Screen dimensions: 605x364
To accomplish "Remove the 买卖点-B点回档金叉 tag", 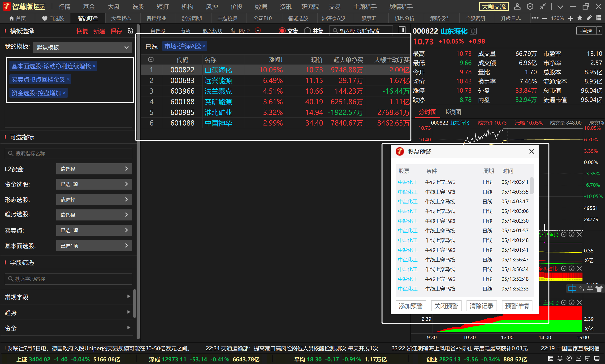I will (68, 79).
